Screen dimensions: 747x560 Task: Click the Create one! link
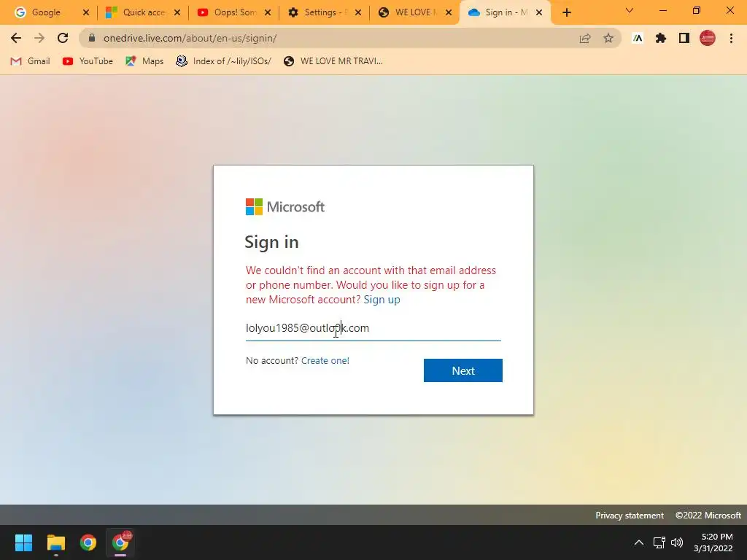pyautogui.click(x=325, y=360)
